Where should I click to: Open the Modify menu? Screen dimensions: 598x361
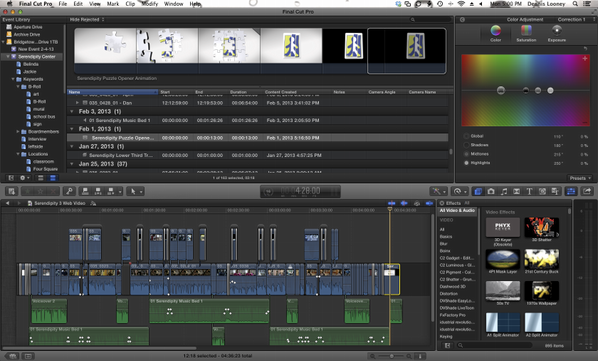tap(150, 4)
